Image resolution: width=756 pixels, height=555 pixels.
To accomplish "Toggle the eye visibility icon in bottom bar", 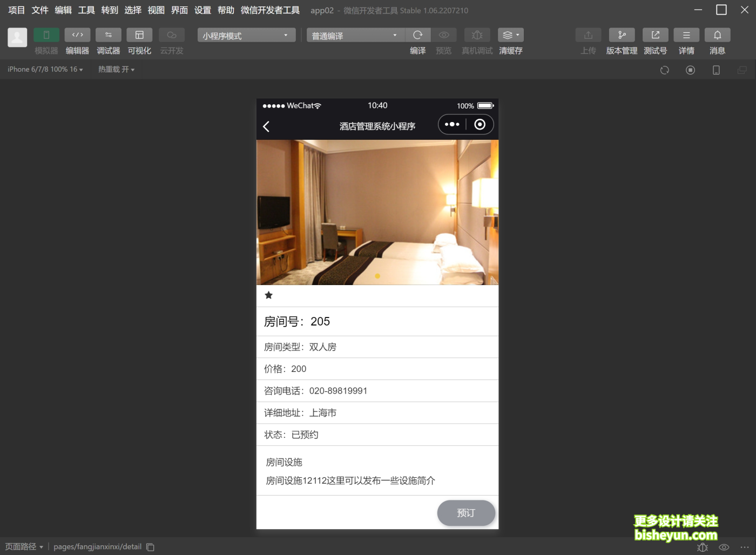I will pyautogui.click(x=724, y=546).
